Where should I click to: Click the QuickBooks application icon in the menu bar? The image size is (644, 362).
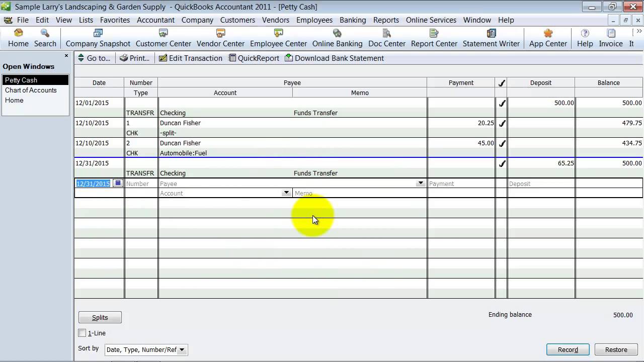pyautogui.click(x=8, y=20)
